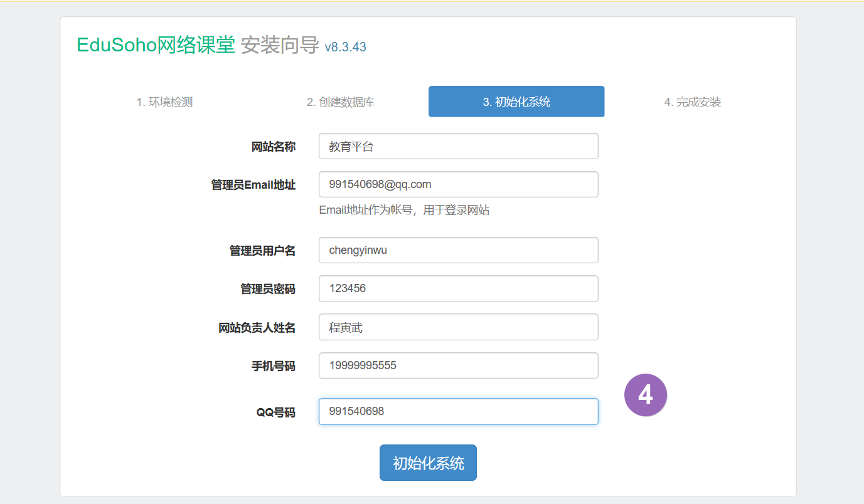Select the 1. 环境检测 step tab
The image size is (864, 504).
(x=164, y=102)
